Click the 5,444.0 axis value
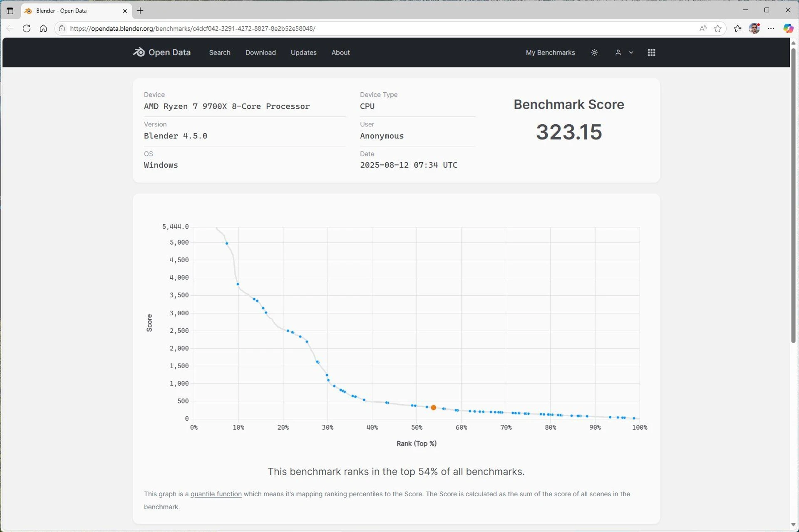 175,227
